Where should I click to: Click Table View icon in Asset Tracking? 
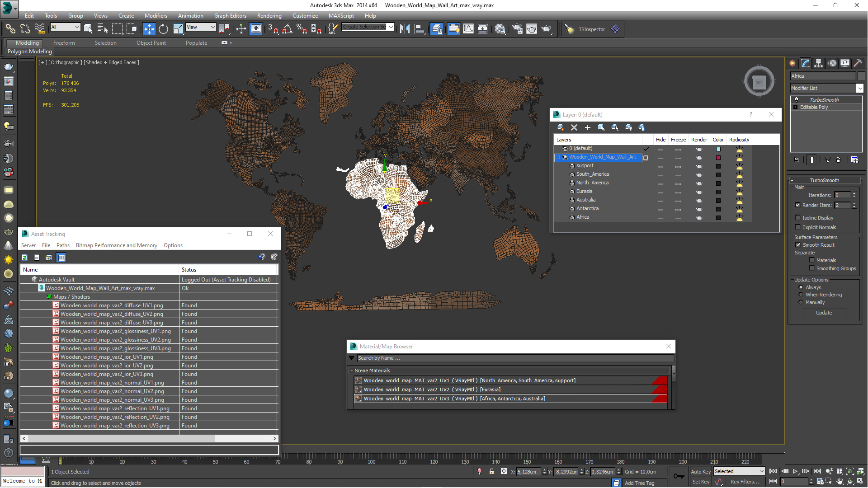(61, 258)
